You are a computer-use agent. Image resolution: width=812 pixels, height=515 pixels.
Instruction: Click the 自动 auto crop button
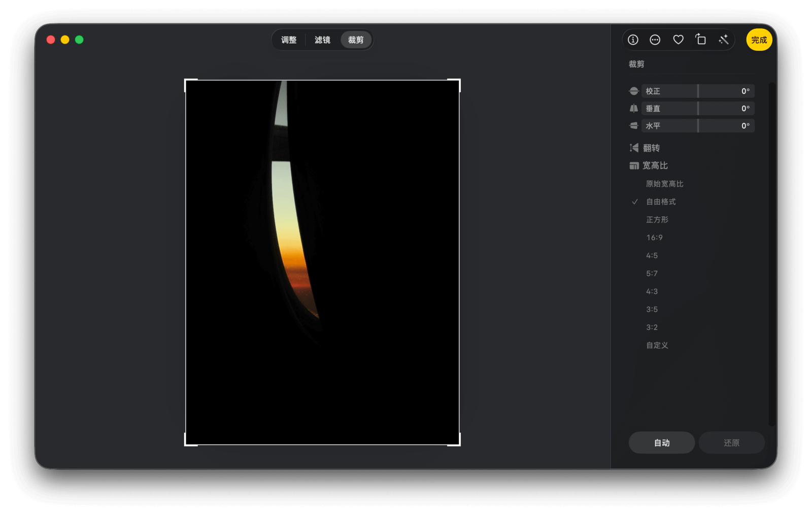(661, 443)
